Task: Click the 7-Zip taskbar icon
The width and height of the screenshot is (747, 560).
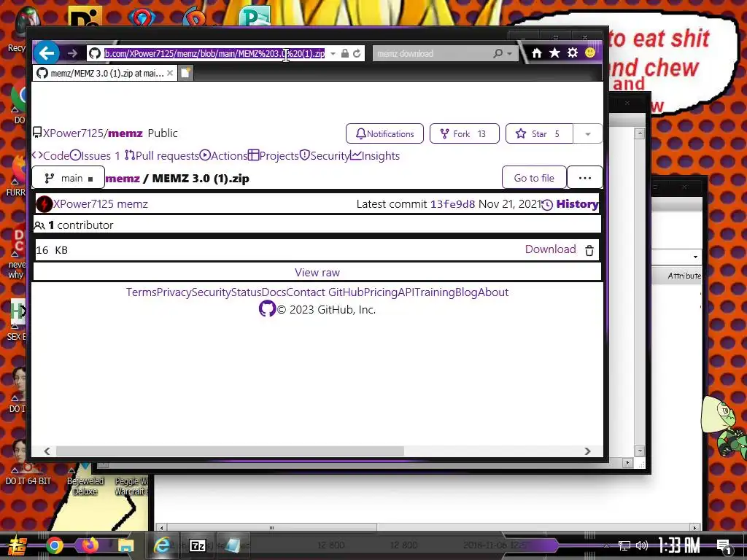Action: pyautogui.click(x=197, y=545)
